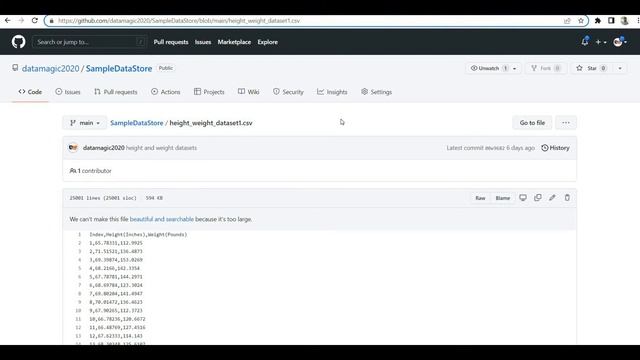Screen dimensions: 640x360
Task: Star this repository
Action: (592, 68)
